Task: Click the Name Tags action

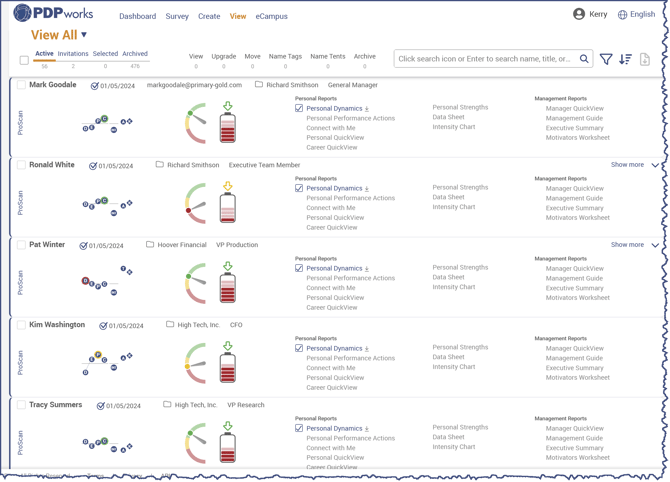Action: coord(285,56)
